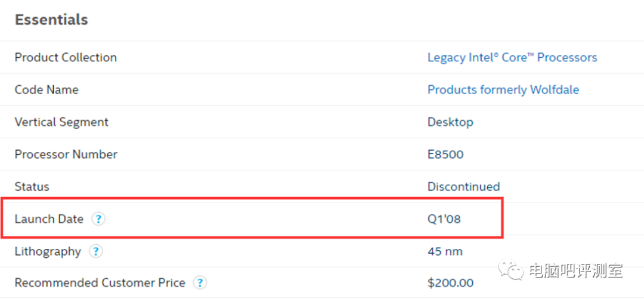
Task: Click the Code Name row label
Action: click(x=47, y=90)
